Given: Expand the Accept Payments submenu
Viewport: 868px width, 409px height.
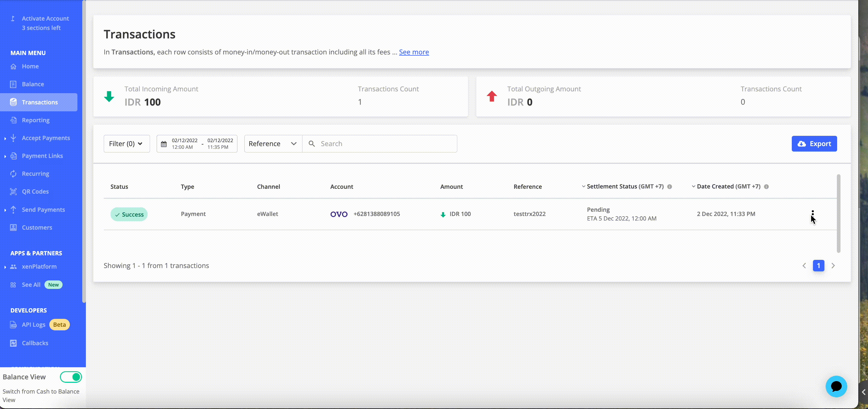Looking at the screenshot, I should pos(46,138).
